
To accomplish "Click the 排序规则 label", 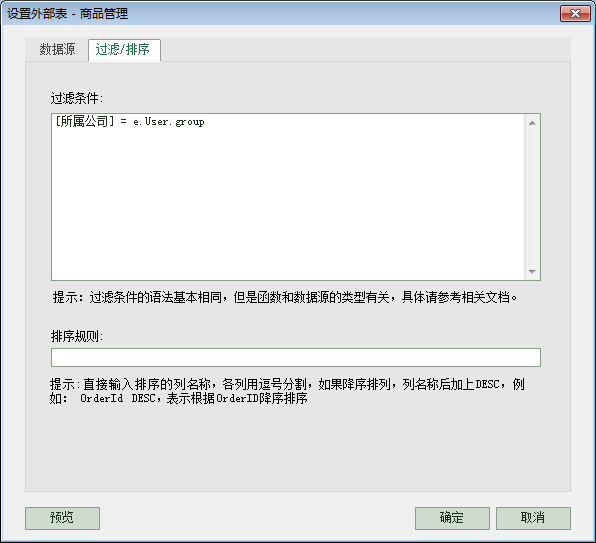I will pos(77,336).
